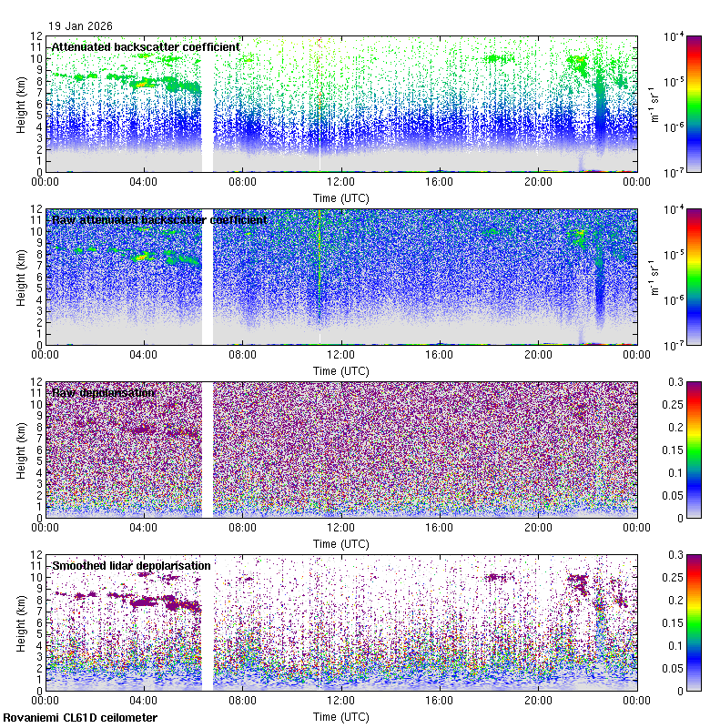The width and height of the screenshot is (710, 728).
Task: Click the 20:00 tick under bottom panel
Action: click(x=538, y=700)
